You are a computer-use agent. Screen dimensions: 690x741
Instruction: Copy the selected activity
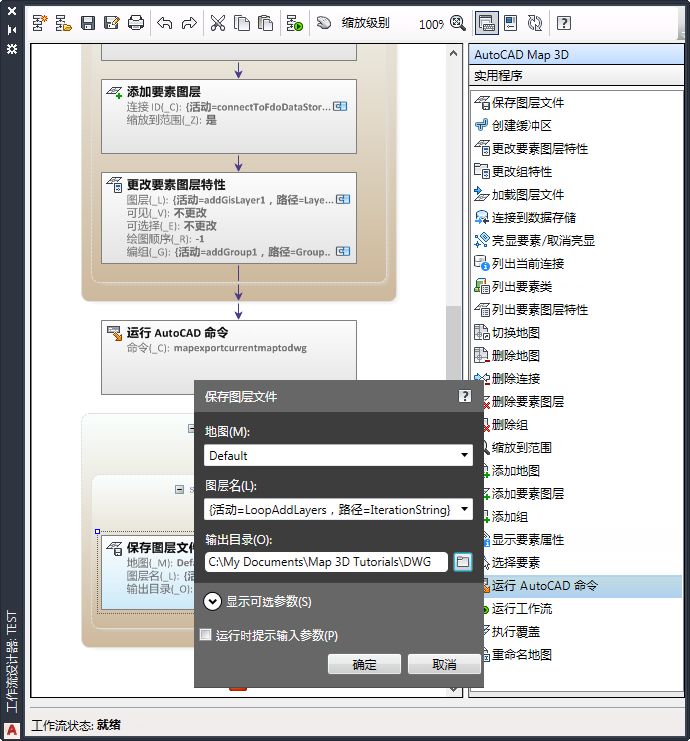coord(242,23)
